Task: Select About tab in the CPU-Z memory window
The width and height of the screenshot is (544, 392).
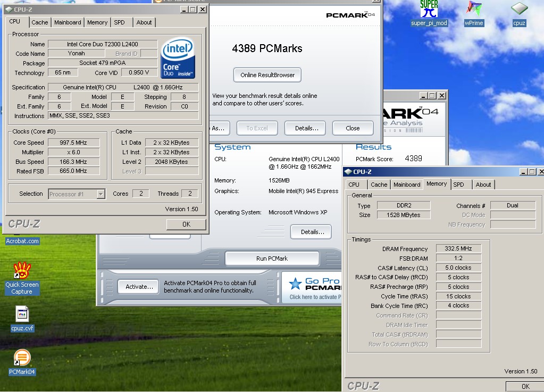Action: coord(483,185)
